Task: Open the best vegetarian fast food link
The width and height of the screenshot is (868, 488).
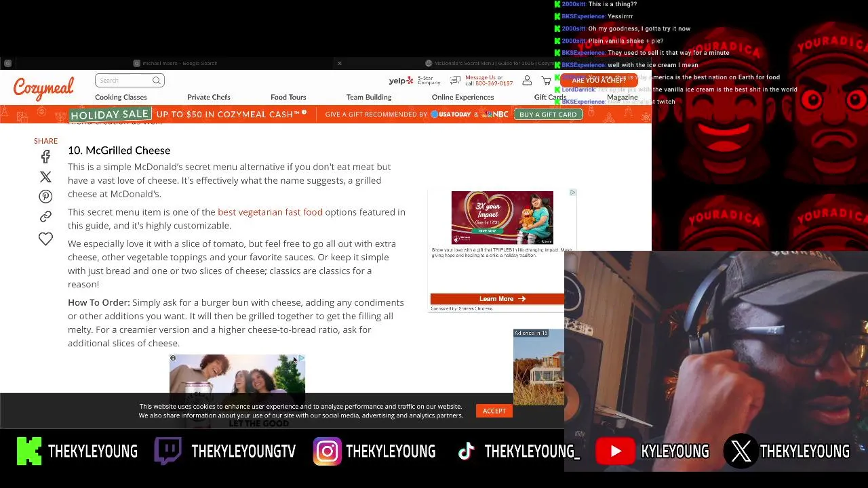Action: 270,212
